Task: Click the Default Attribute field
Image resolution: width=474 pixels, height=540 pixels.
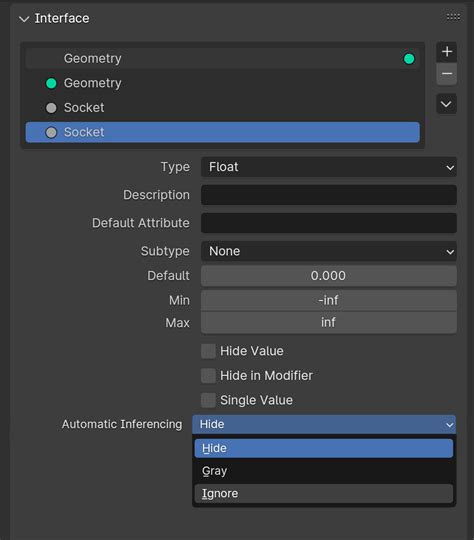Action: click(329, 223)
